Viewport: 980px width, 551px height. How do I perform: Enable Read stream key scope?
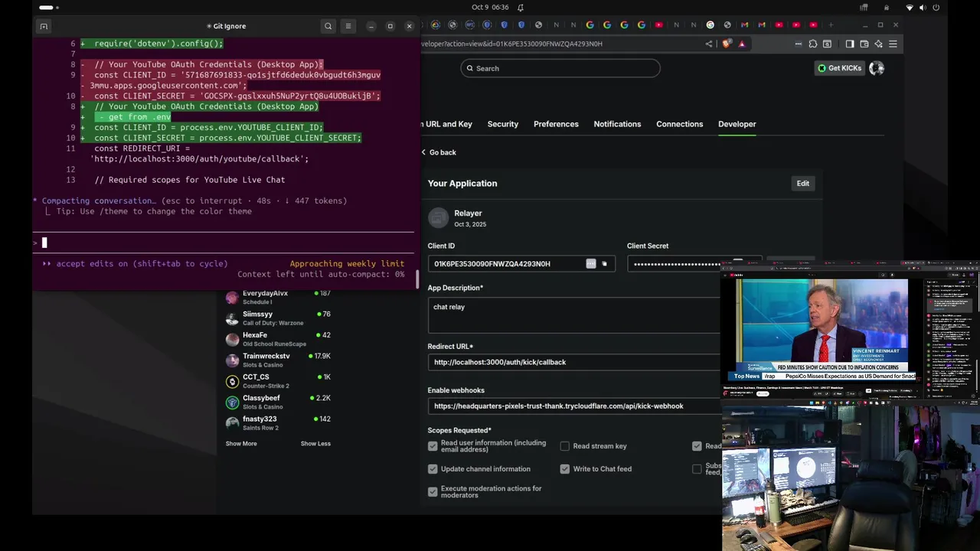click(x=565, y=446)
